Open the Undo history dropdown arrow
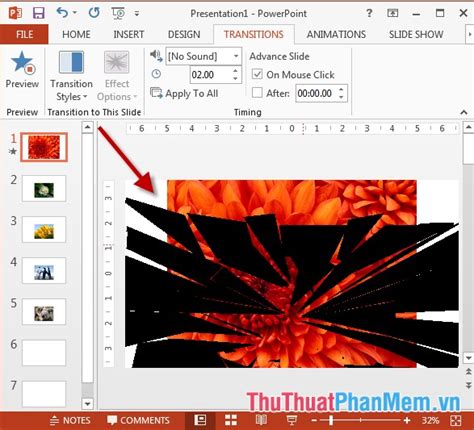Viewport: 474px width, 430px height. (75, 13)
